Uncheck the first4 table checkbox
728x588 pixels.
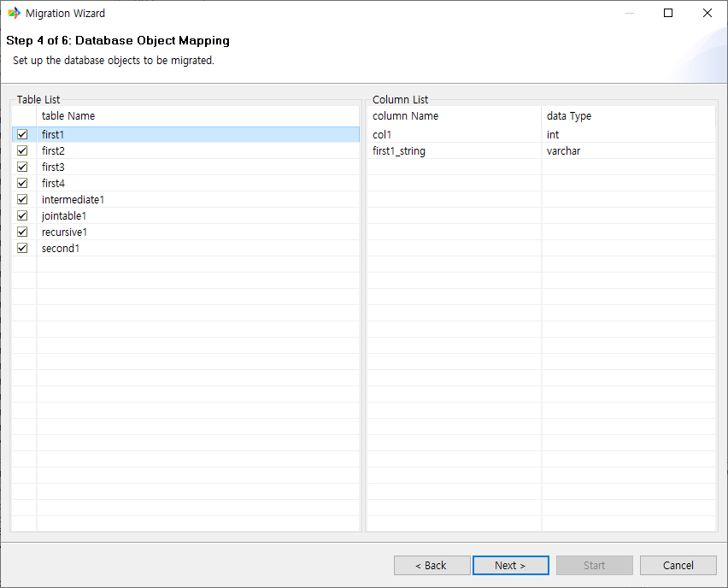click(x=22, y=183)
